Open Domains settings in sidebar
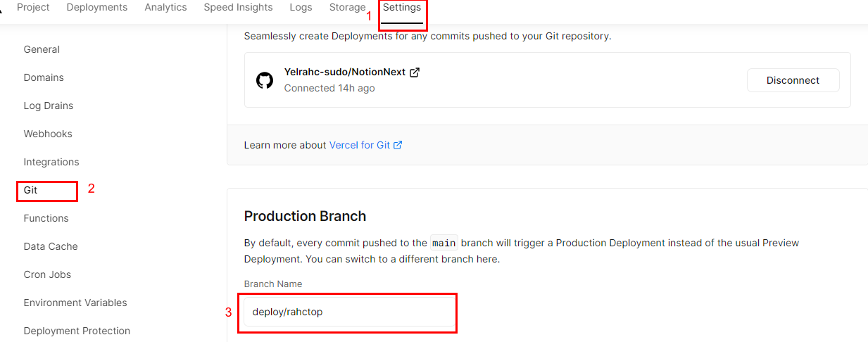868x342 pixels. (x=44, y=77)
